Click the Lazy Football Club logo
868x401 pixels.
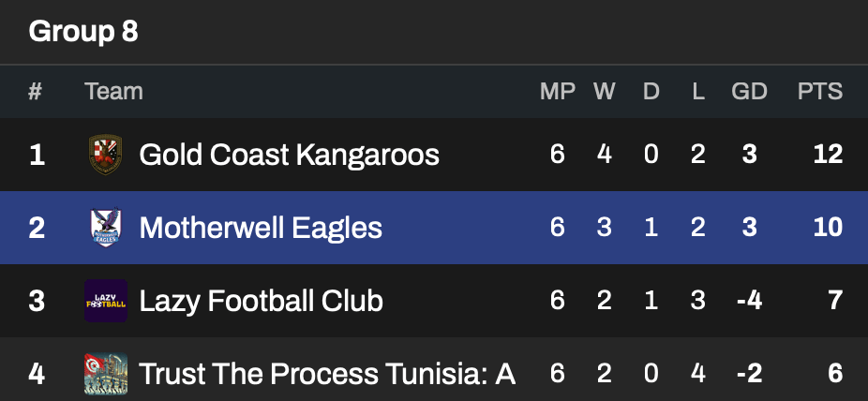click(105, 301)
